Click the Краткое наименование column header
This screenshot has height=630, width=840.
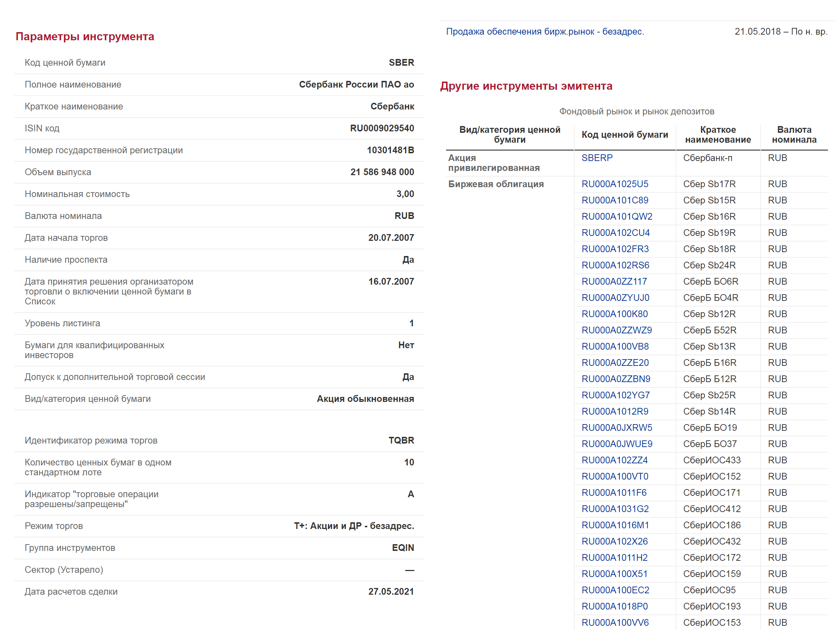(x=718, y=135)
